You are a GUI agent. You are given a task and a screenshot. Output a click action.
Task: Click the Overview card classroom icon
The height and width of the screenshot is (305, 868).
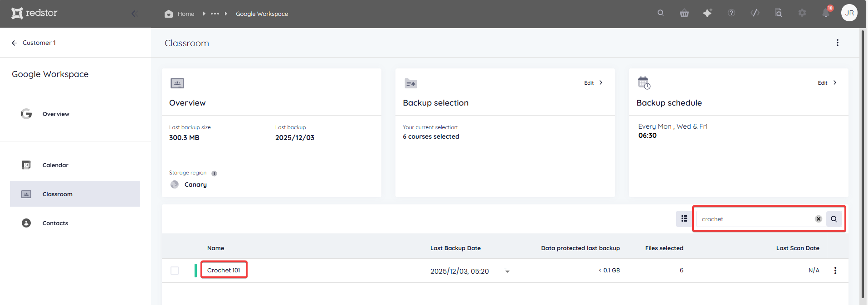[177, 83]
